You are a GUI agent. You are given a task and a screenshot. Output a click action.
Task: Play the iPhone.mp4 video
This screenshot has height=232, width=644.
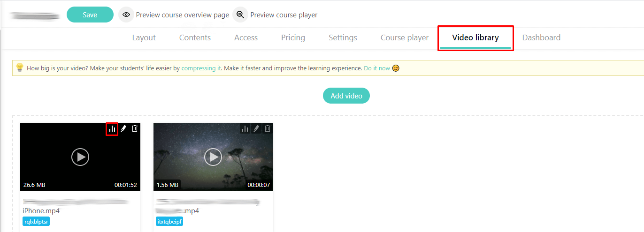80,157
